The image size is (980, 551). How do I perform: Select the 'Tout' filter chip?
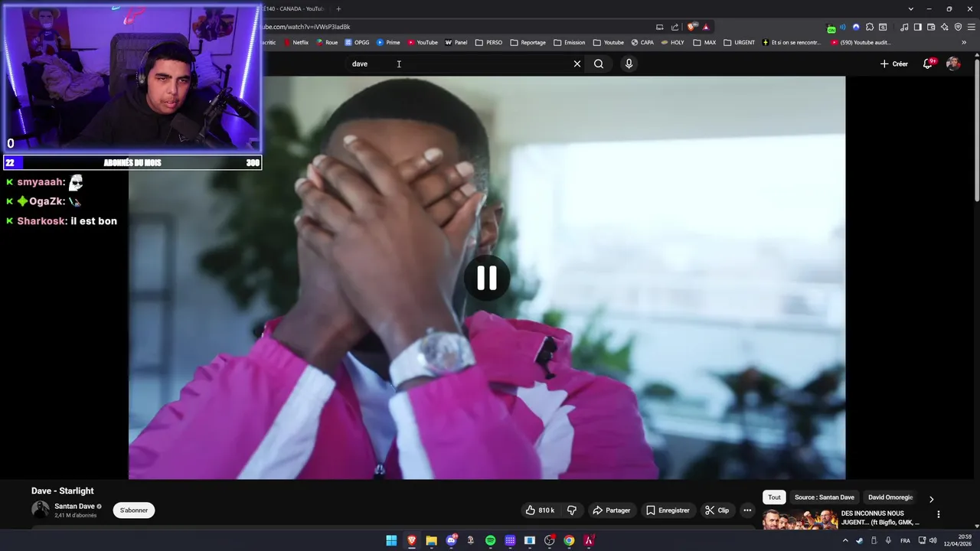pos(774,497)
